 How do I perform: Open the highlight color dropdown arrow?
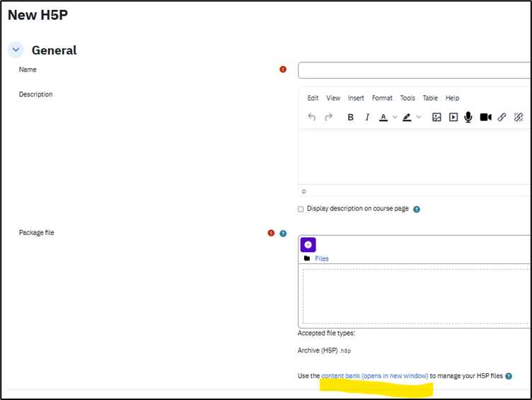pos(418,118)
